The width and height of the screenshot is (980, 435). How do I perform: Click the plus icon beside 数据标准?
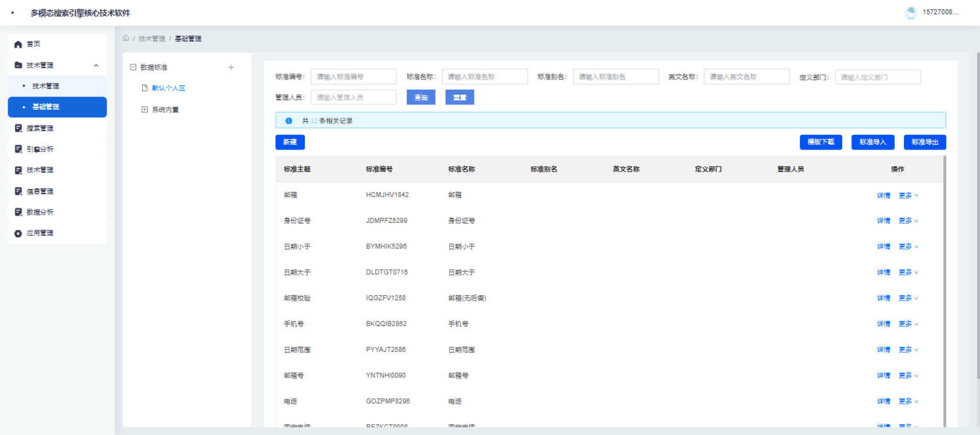[231, 67]
